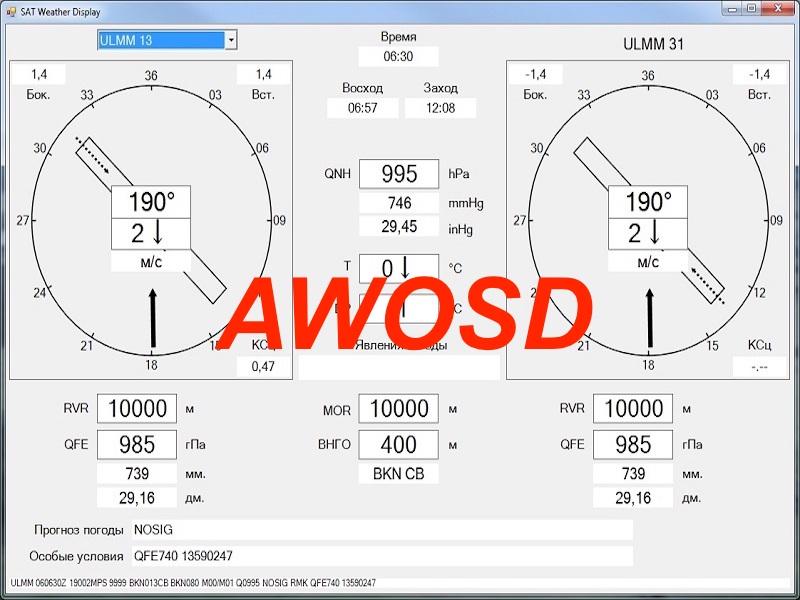Click the left compass runway dotted arrow
The image size is (800, 600).
click(93, 156)
